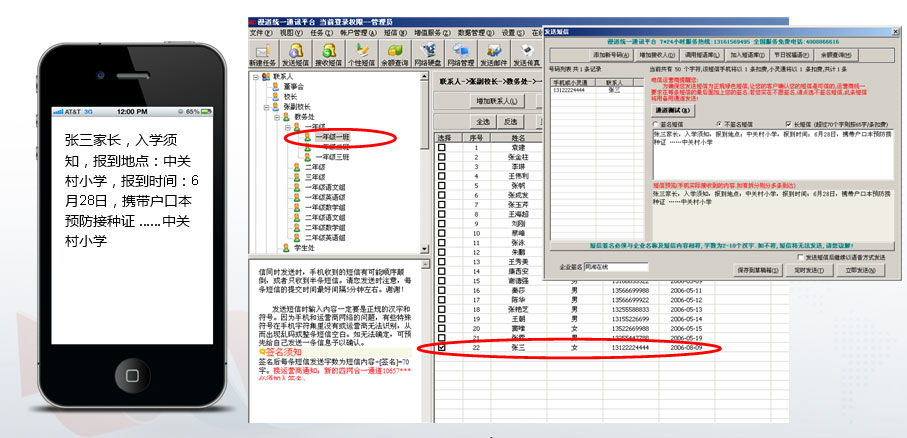The image size is (907, 438).
Task: Open 发送短信 from the toolbar
Action: point(297,52)
